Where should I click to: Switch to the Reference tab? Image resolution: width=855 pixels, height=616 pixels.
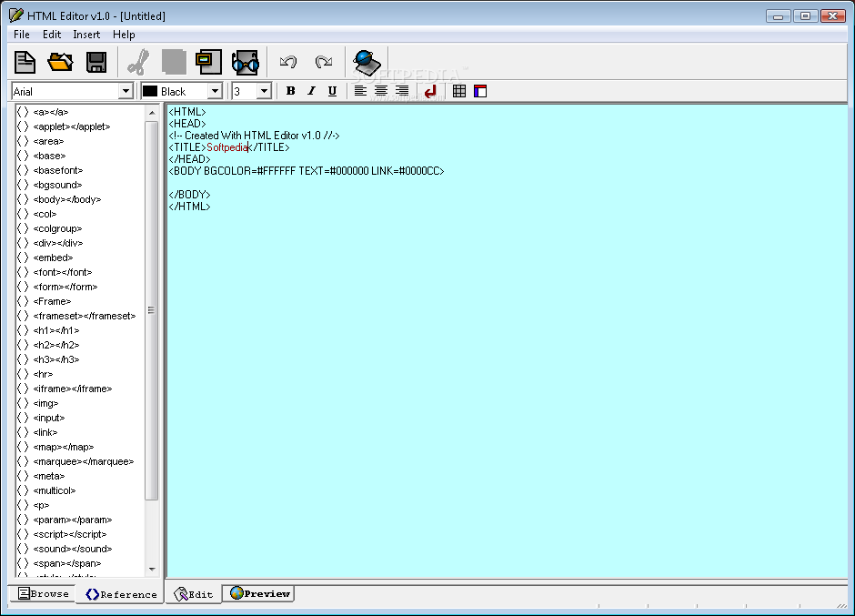tap(121, 594)
